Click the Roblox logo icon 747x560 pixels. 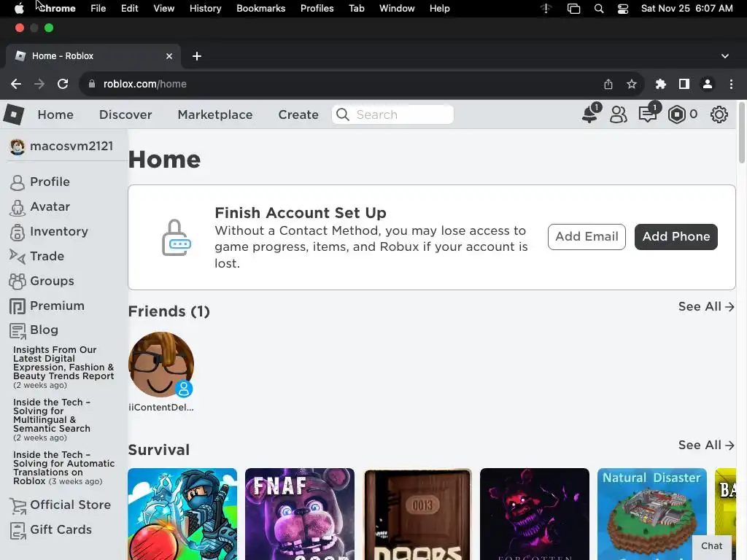14,114
